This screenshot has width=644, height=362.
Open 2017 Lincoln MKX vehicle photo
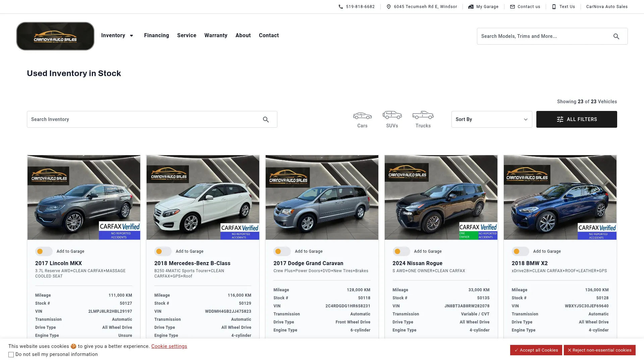pos(84,197)
